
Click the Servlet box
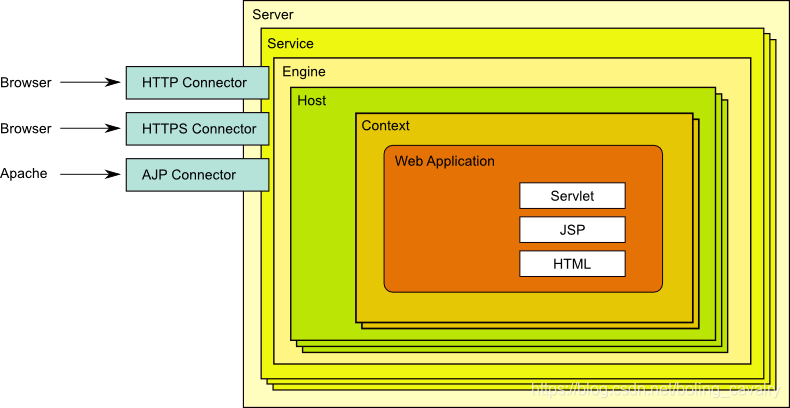point(572,195)
